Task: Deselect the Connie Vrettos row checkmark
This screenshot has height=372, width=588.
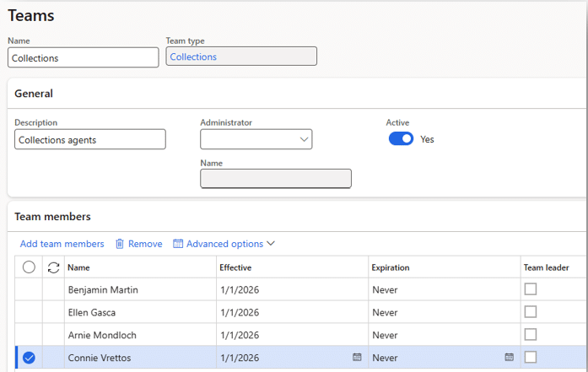Action: tap(29, 358)
